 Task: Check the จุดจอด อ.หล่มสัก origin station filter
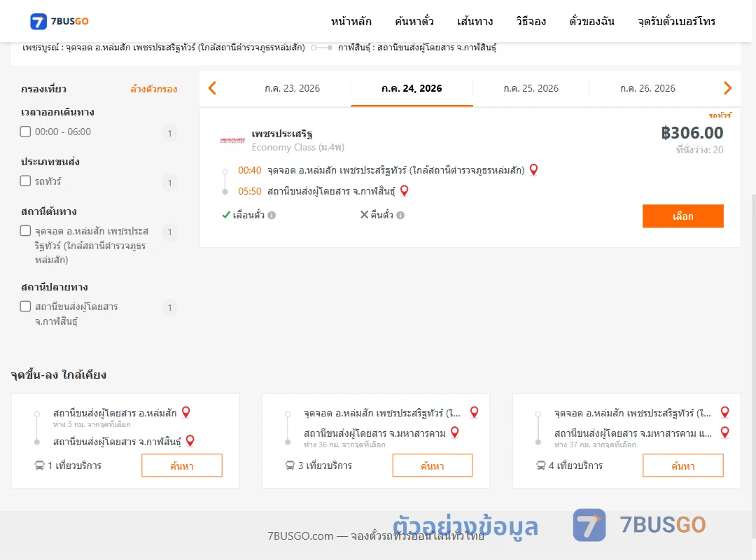coord(26,230)
